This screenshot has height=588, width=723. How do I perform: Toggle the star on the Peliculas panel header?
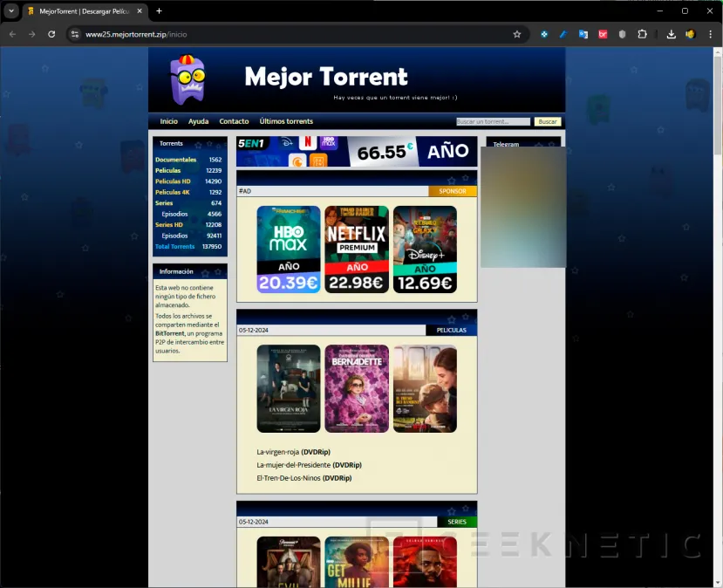click(x=454, y=318)
